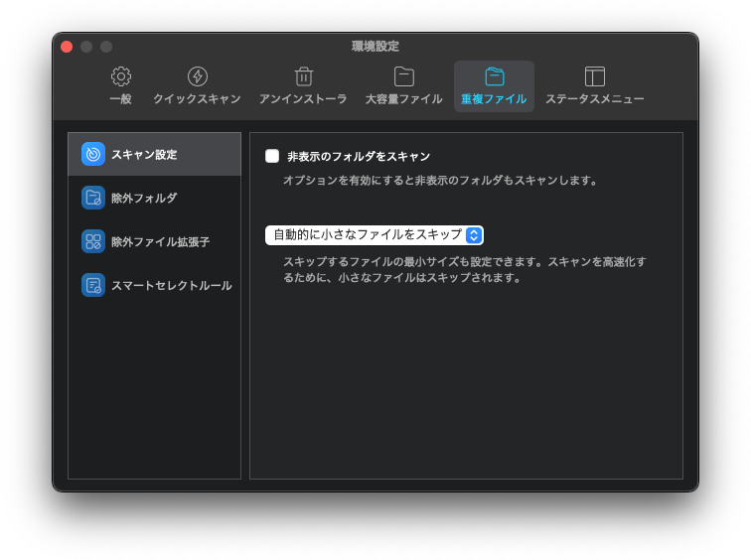The image size is (751, 560).
Task: Select 除外ファイル拡張子 text in sidebar
Action: tap(161, 241)
